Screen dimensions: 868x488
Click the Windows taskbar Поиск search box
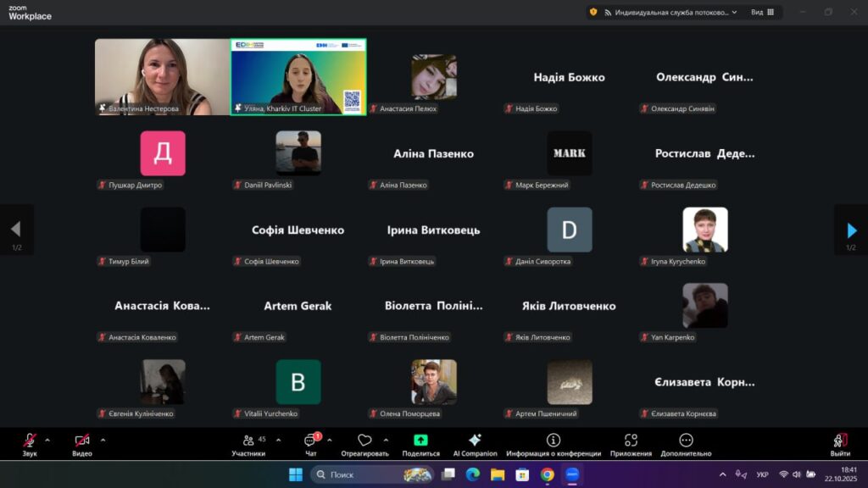(x=371, y=474)
